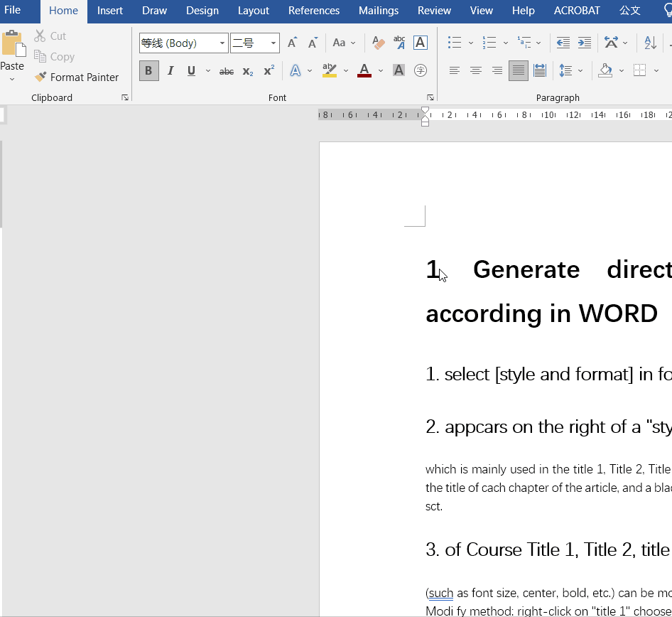Open Numbering library dropdown arrow
Viewport: 672px width, 617px height.
505,43
